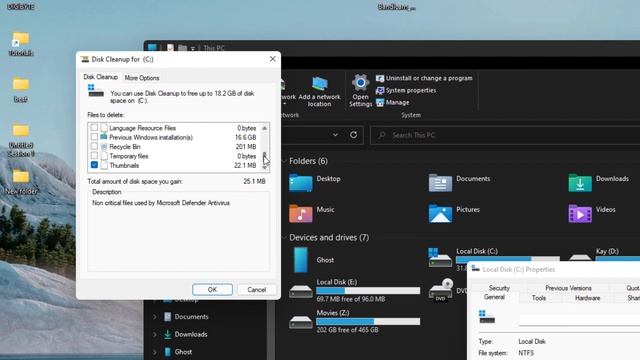Select Thumbnails row text in list
Viewport: 640px width, 360px height.
click(124, 165)
